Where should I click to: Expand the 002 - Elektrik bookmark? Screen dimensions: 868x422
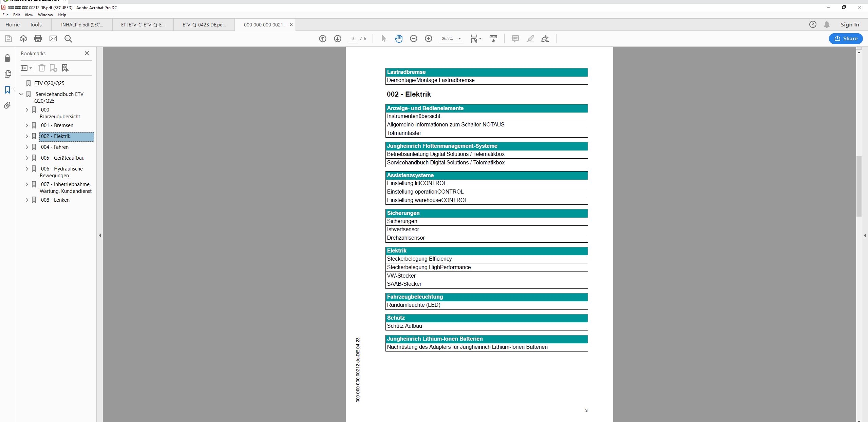coord(27,136)
